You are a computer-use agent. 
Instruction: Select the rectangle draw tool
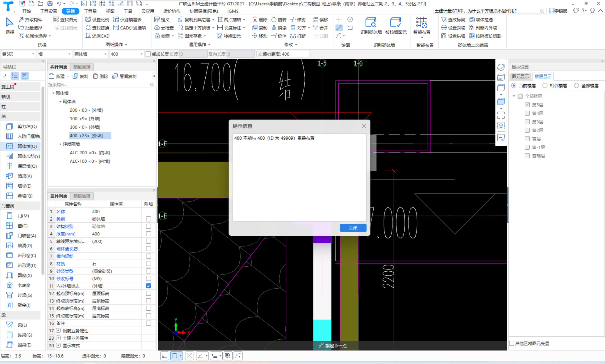pyautogui.click(x=350, y=28)
